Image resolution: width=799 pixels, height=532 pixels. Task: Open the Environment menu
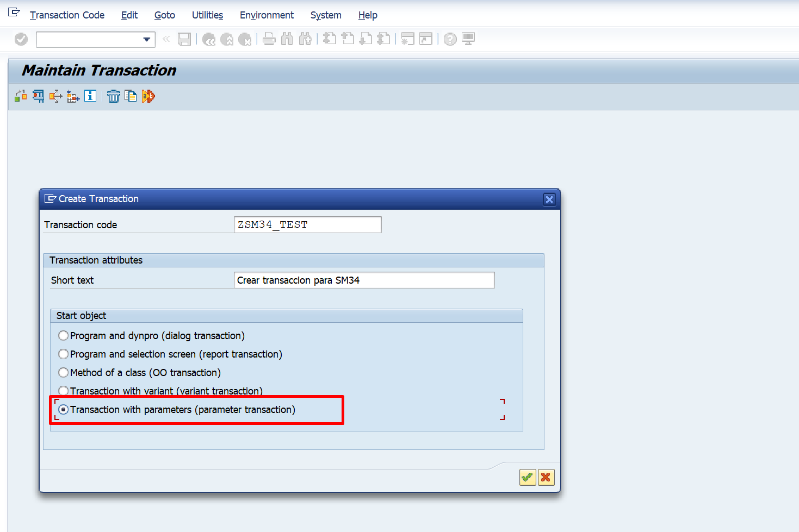(x=267, y=15)
